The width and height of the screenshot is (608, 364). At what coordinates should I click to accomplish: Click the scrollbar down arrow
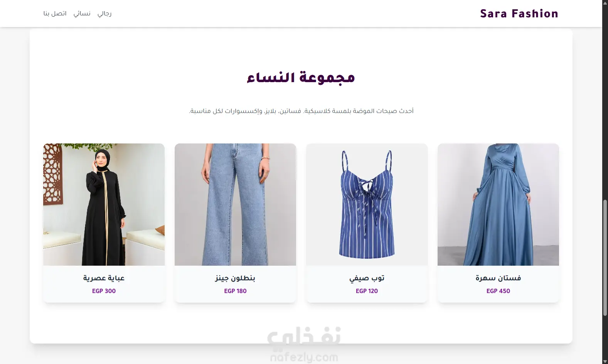click(x=605, y=361)
